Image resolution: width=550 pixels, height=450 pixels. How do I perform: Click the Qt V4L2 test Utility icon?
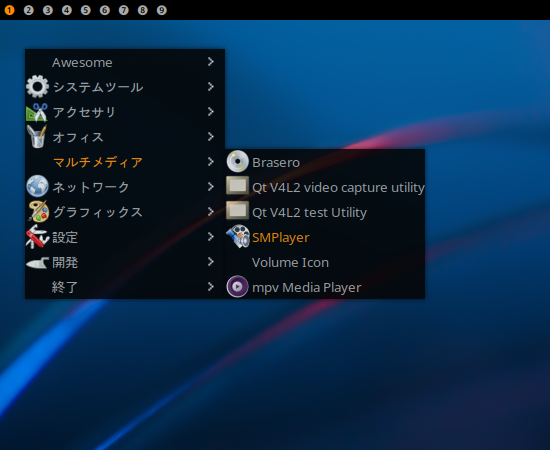pos(237,211)
